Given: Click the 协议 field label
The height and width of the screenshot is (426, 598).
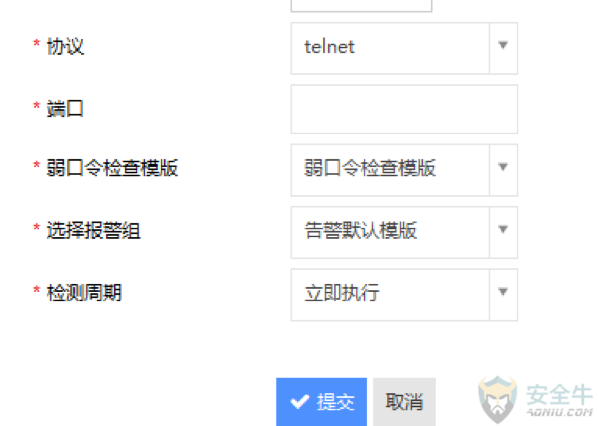Looking at the screenshot, I should click(65, 47).
